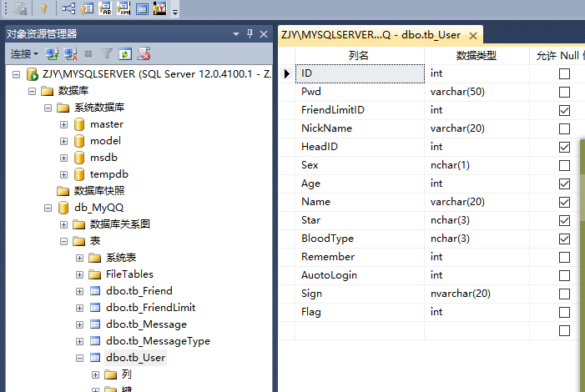Click the master database cylinder icon
The height and width of the screenshot is (392, 585).
(79, 124)
